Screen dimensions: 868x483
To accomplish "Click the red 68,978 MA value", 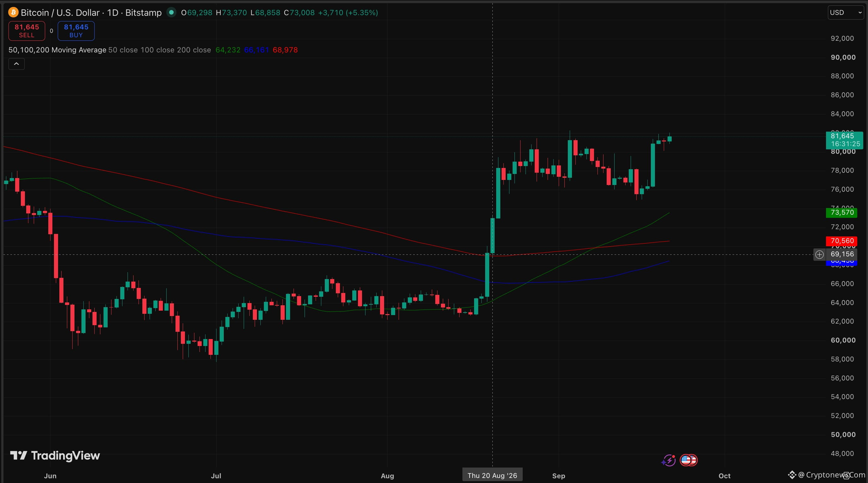I will point(285,50).
